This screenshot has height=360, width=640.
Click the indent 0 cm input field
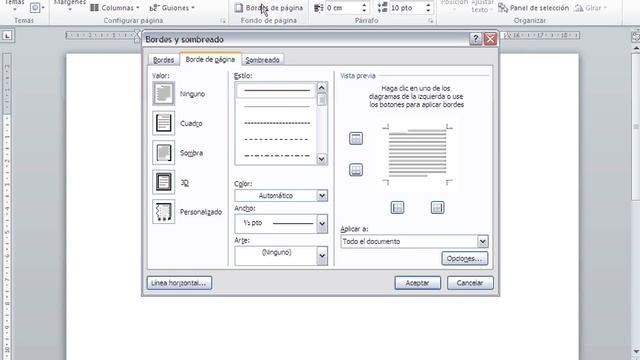[343, 8]
